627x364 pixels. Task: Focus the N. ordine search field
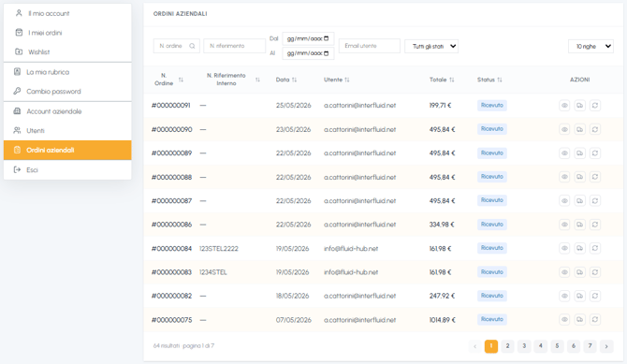[x=176, y=46]
